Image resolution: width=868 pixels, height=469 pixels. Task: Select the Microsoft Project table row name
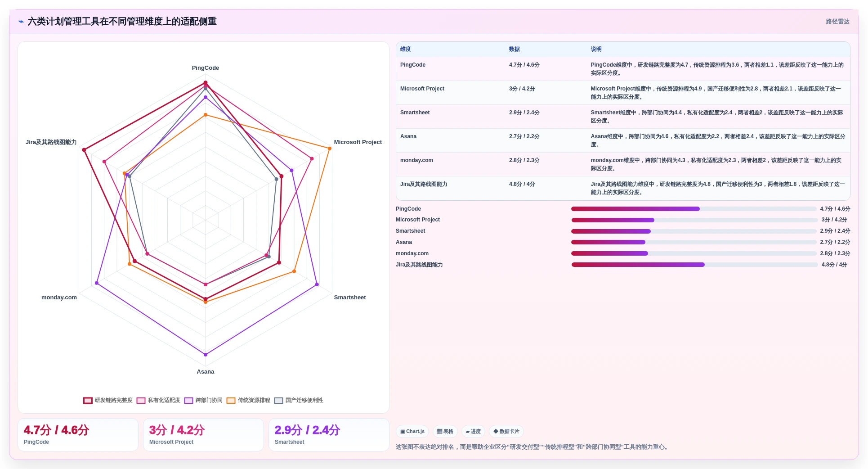click(x=422, y=89)
